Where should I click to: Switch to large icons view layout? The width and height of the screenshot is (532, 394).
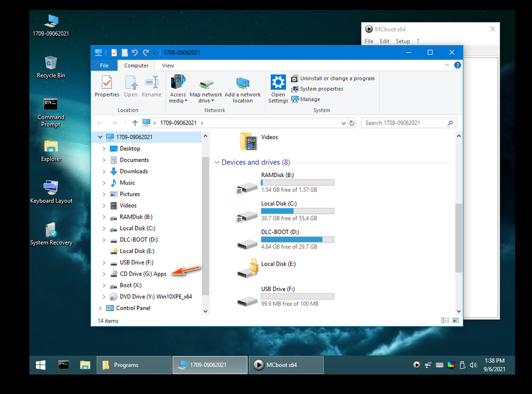(456, 320)
